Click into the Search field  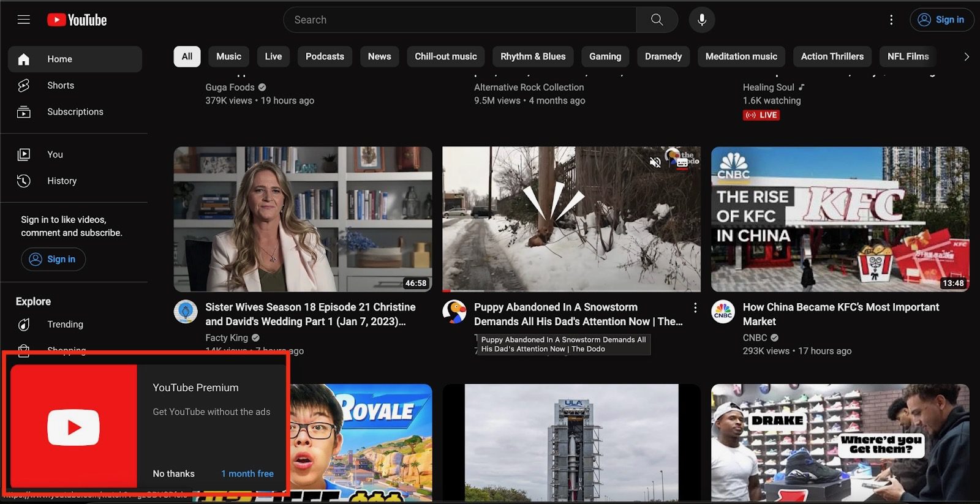click(x=459, y=20)
